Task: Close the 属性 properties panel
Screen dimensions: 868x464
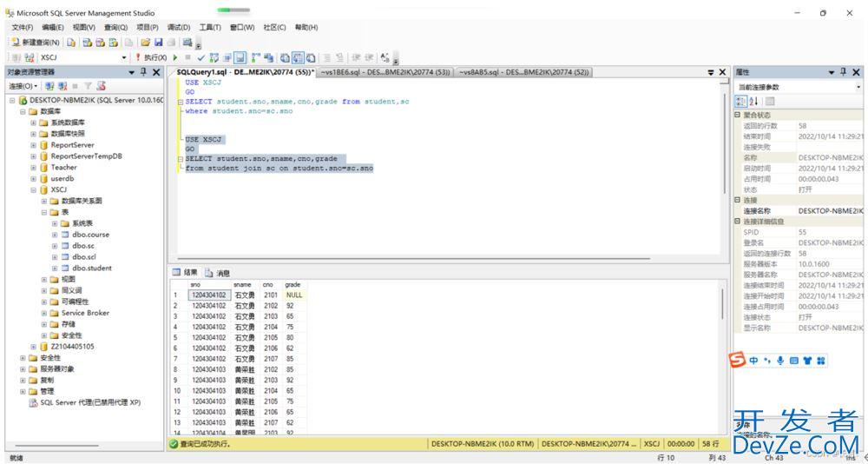Action: [856, 72]
